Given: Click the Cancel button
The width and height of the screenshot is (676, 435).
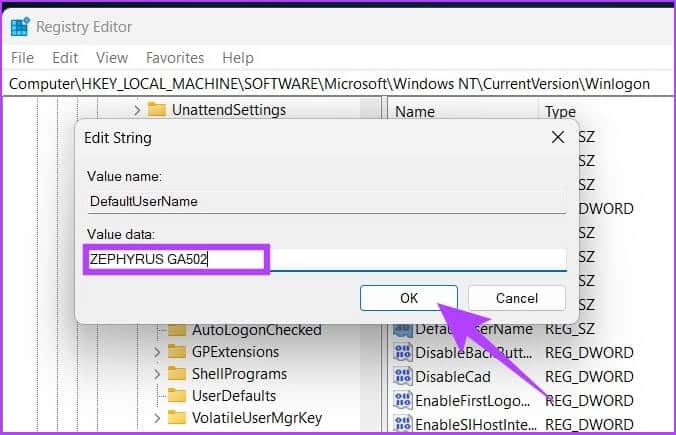Looking at the screenshot, I should point(517,298).
